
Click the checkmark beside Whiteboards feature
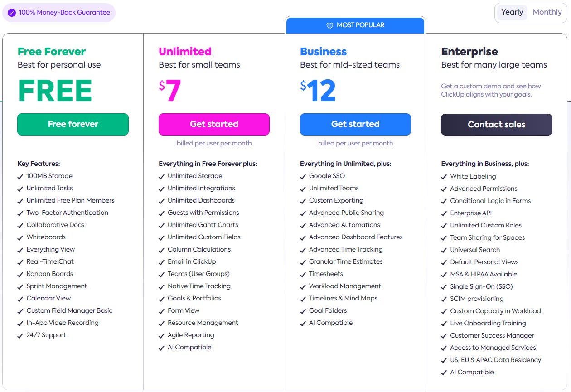click(20, 237)
